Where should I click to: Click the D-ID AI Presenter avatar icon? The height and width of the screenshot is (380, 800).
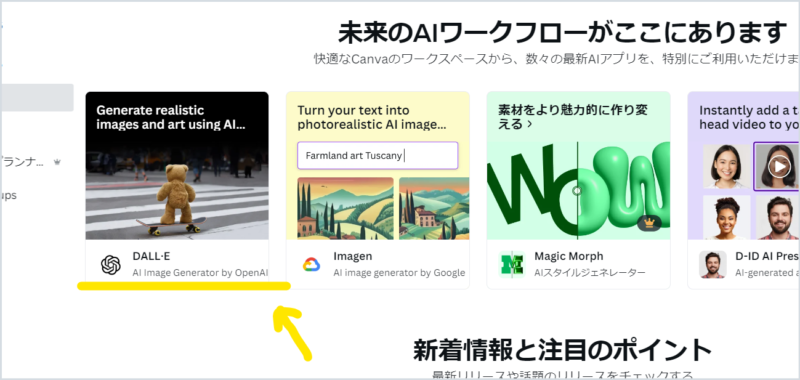pyautogui.click(x=712, y=265)
